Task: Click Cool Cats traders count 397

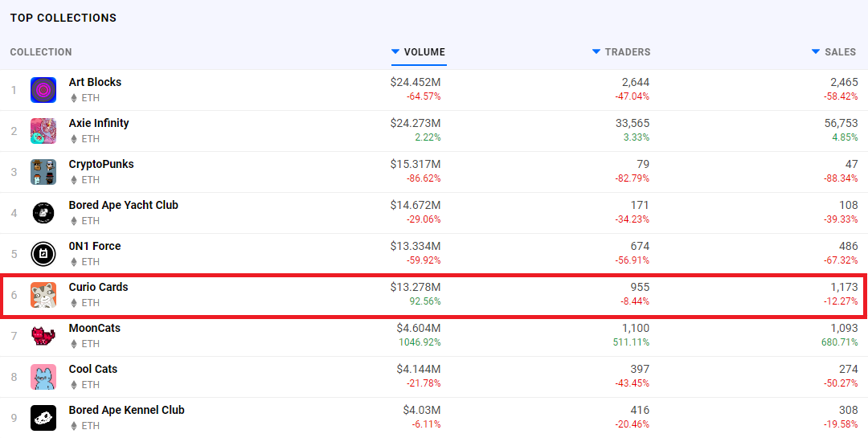Action: pyautogui.click(x=640, y=370)
